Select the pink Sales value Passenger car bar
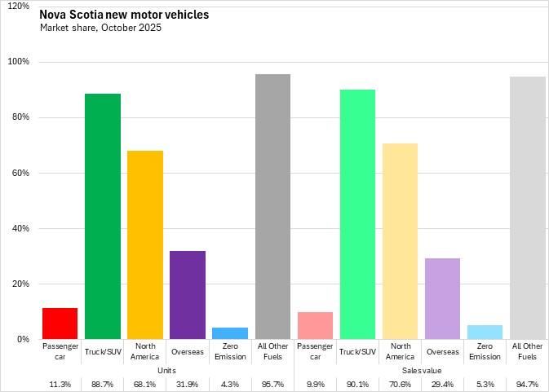Image resolution: width=549 pixels, height=392 pixels. coord(315,325)
